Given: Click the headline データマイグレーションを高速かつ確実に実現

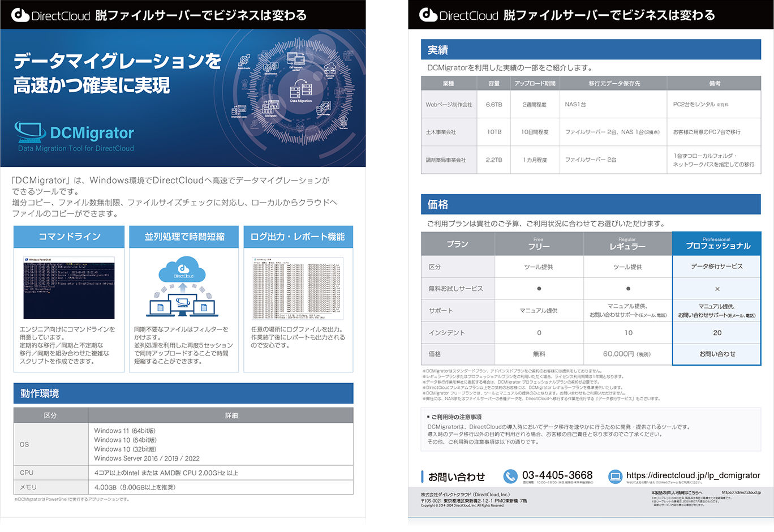Looking at the screenshot, I should click(x=117, y=72).
